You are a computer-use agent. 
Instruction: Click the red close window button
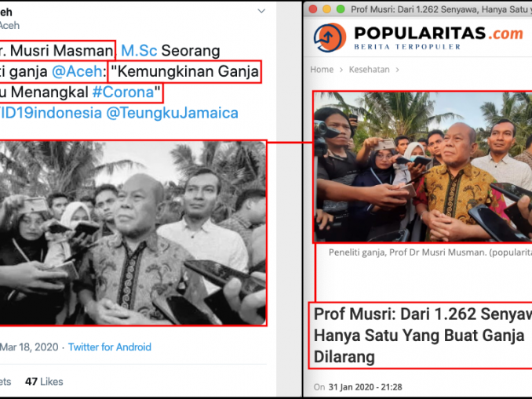click(313, 9)
